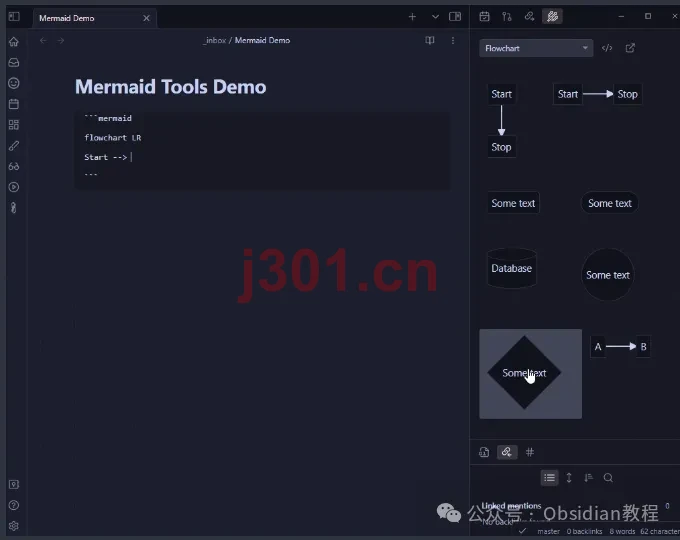This screenshot has height=540, width=680.
Task: Open the dashboard grid ribbon icon
Action: point(14,125)
